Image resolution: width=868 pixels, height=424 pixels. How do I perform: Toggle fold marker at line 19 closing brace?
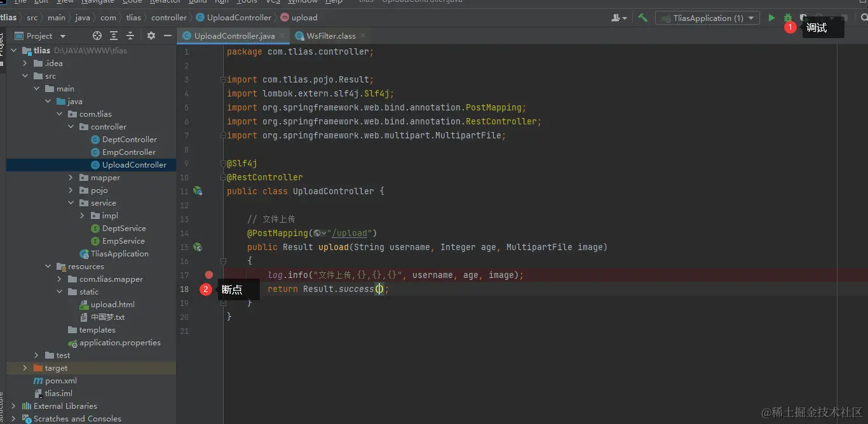[223, 303]
